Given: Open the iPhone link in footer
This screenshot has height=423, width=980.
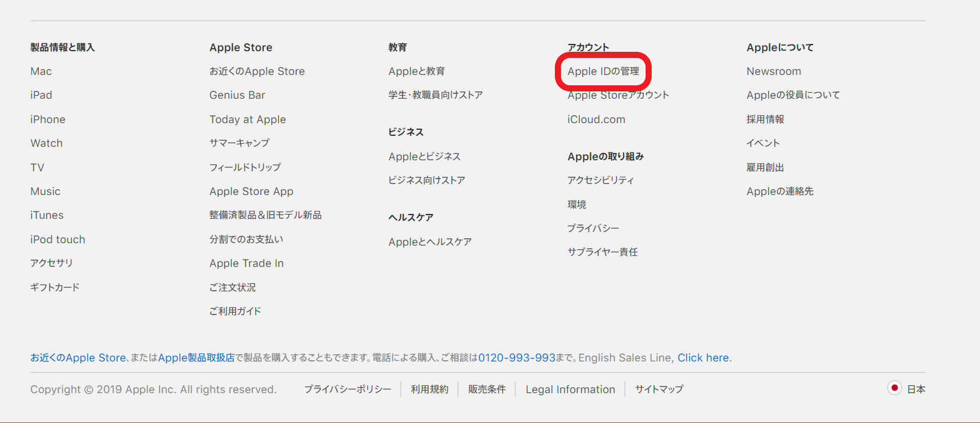Looking at the screenshot, I should (x=48, y=119).
